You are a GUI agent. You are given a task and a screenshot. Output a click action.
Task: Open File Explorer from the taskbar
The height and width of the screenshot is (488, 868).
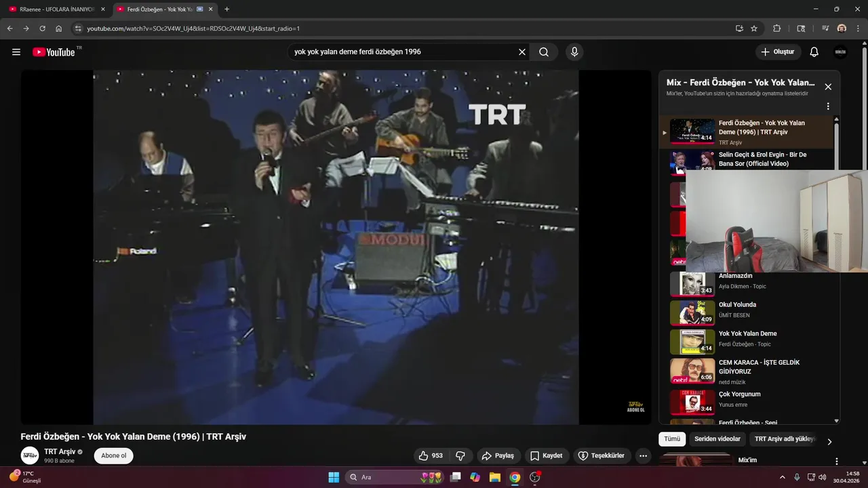pos(495,477)
